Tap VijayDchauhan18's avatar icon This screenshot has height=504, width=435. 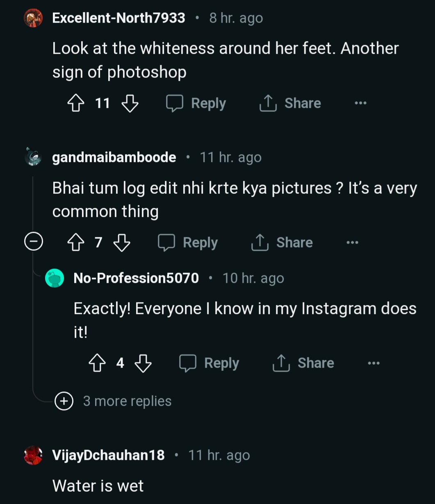(33, 455)
